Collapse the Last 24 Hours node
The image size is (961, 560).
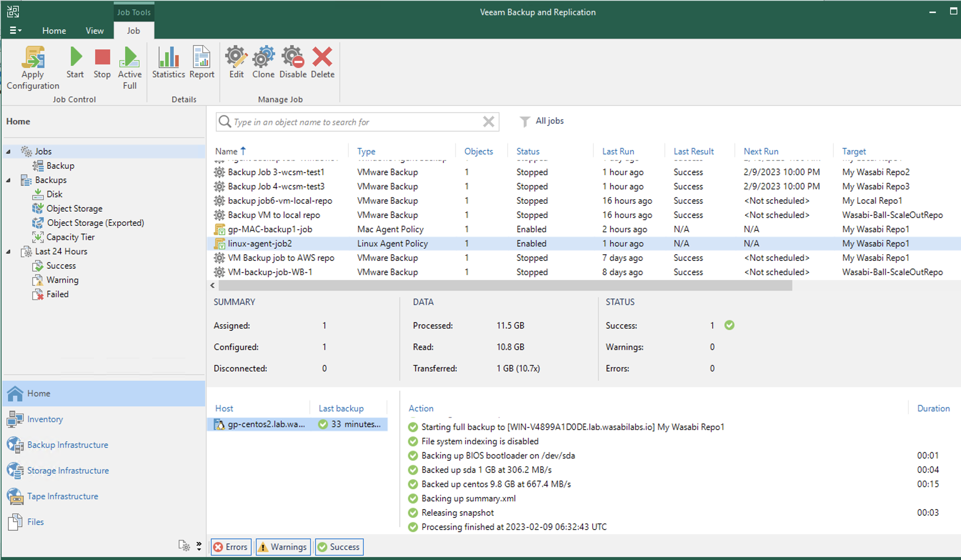(x=8, y=251)
